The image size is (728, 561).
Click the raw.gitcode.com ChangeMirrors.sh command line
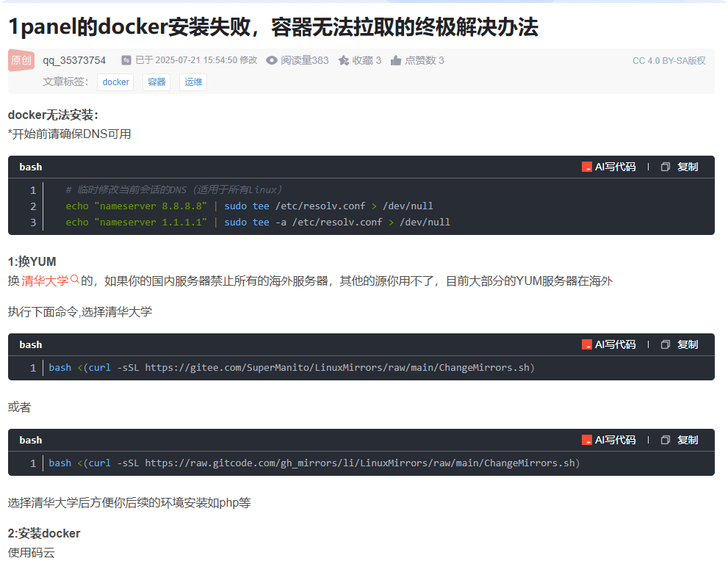314,463
